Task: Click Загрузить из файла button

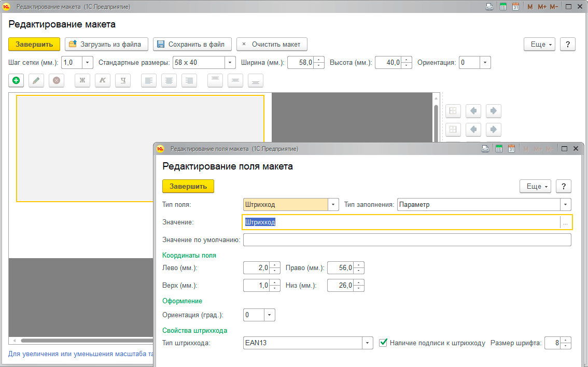Action: 106,44
